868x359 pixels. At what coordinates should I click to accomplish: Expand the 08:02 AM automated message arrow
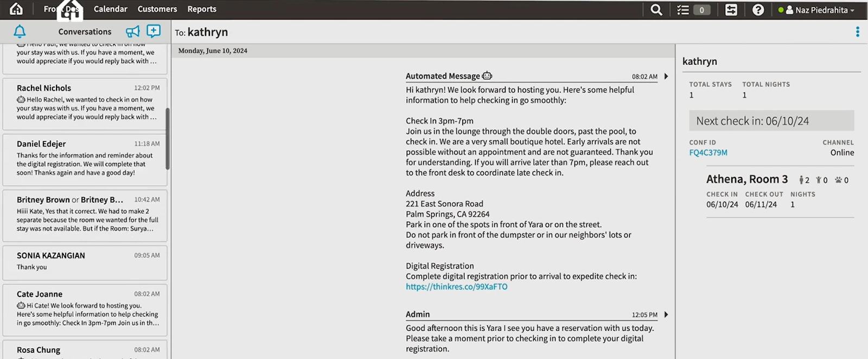tap(666, 77)
